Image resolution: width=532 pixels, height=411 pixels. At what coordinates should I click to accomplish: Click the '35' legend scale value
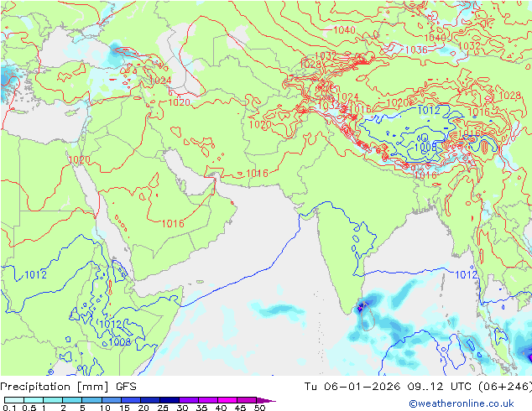click(201, 408)
